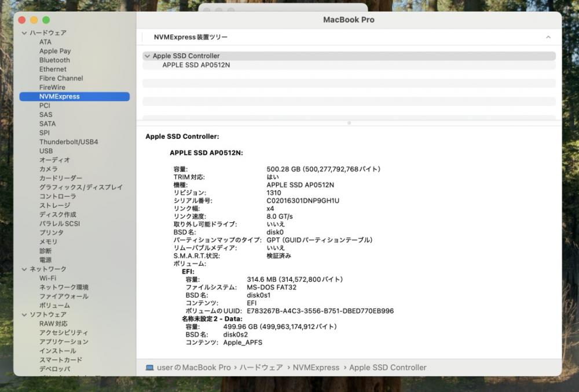This screenshot has width=579, height=392.
Task: Open グラフィックス/ディスプレイ in the sidebar
Action: [x=81, y=187]
